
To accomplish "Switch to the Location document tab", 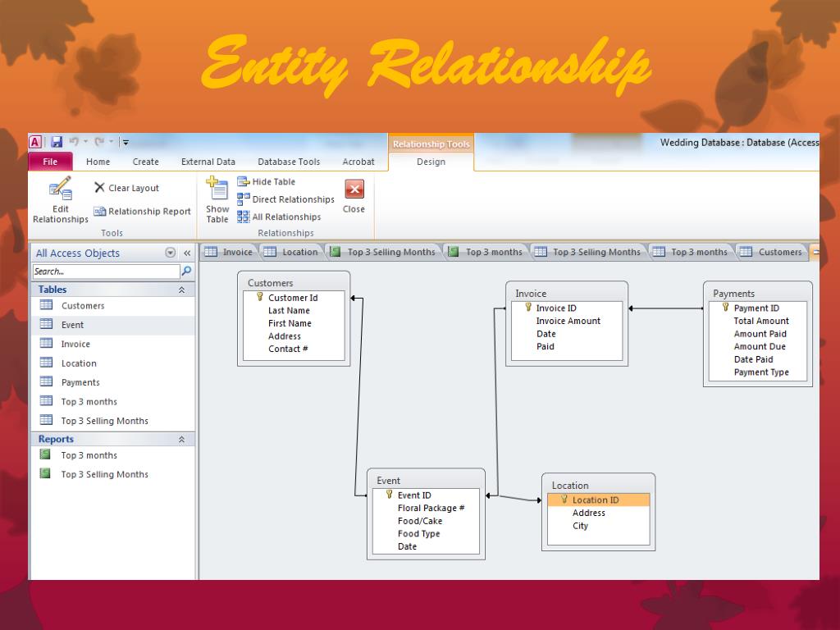I will [291, 252].
